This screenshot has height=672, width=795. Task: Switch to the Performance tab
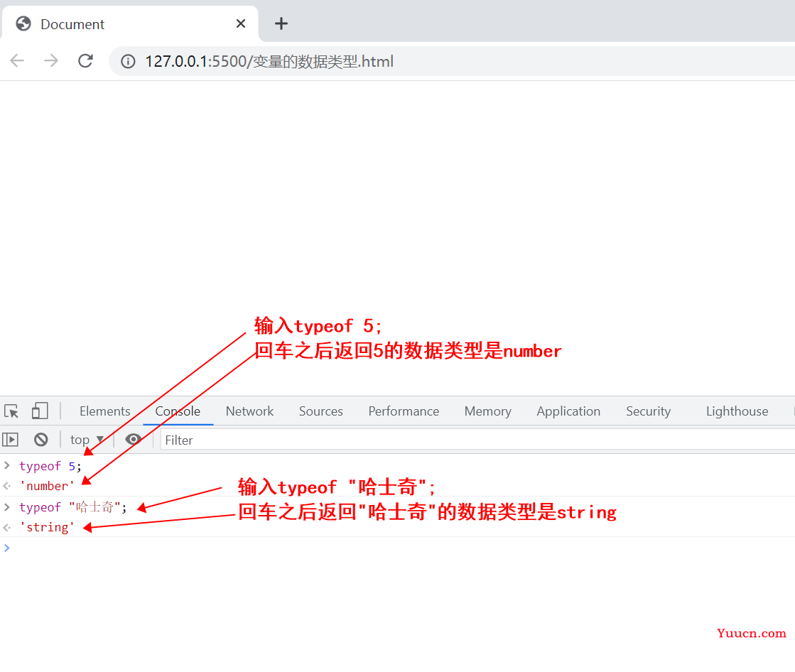[404, 411]
